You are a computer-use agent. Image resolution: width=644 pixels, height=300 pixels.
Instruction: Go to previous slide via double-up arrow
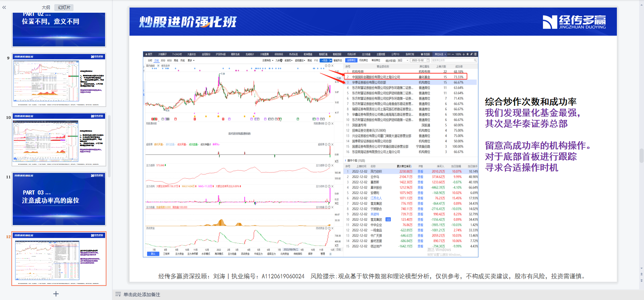(642, 275)
